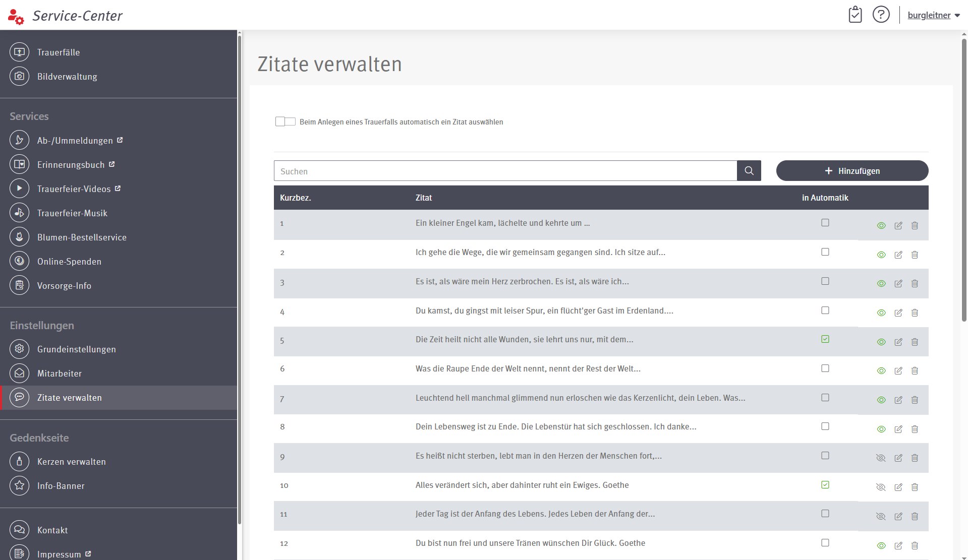The height and width of the screenshot is (560, 968).
Task: Click the Hinzufügen button
Action: tap(852, 171)
